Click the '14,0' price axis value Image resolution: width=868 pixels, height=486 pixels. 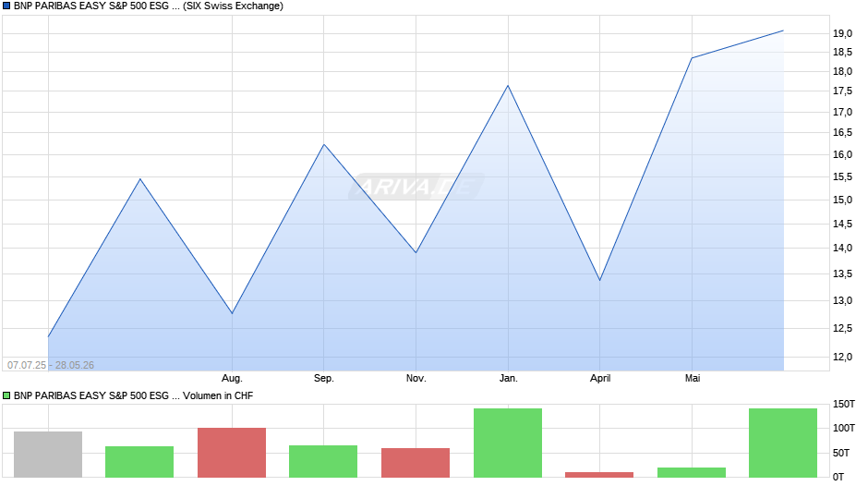pyautogui.click(x=842, y=249)
